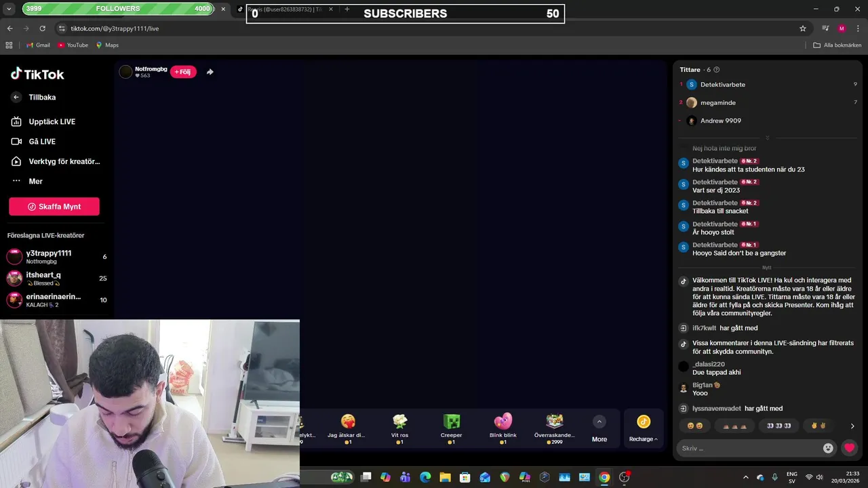868x488 pixels.
Task: Click _dalasi220 username in chat
Action: [709, 365]
